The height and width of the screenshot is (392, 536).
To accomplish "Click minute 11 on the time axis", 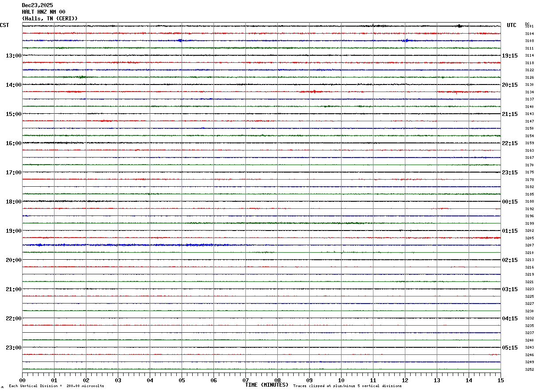I will pos(373,380).
